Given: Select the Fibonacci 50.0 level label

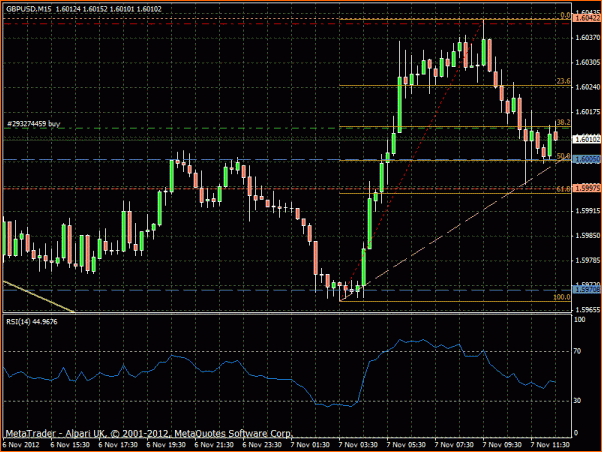Looking at the screenshot, I should (x=563, y=156).
